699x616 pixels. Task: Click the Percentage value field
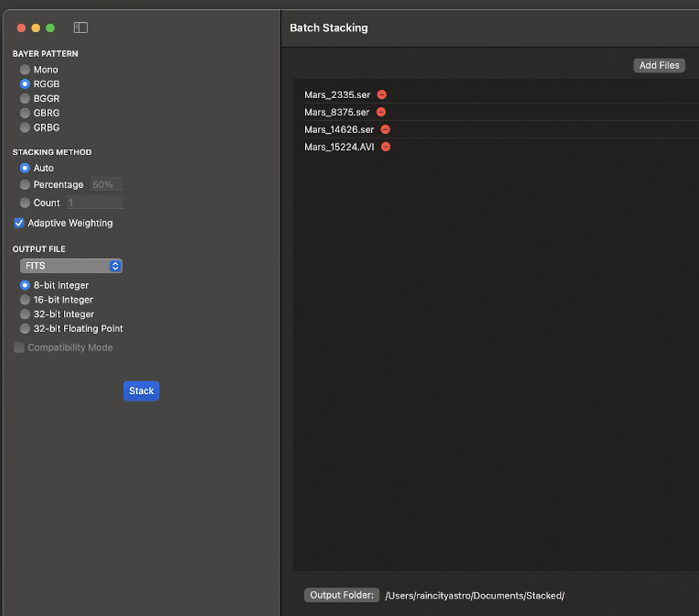click(x=106, y=185)
